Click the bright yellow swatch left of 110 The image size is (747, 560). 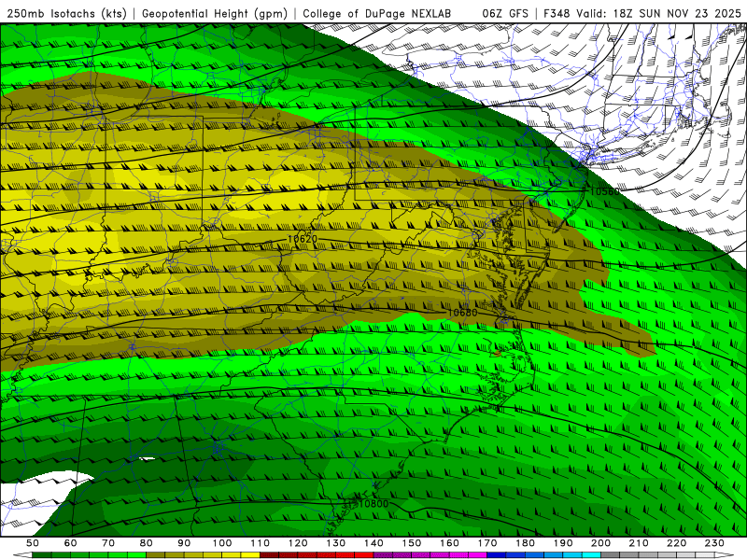pos(250,555)
